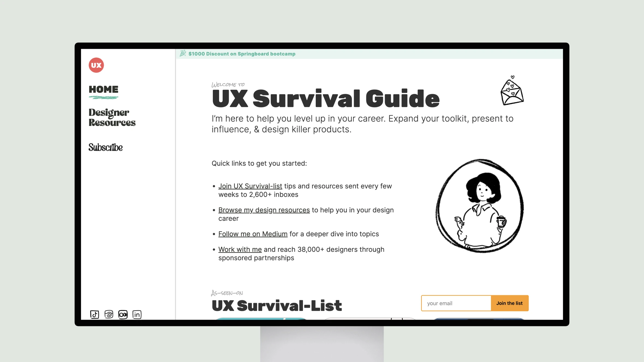This screenshot has width=644, height=362.
Task: Open TikTok social icon link
Action: pyautogui.click(x=94, y=314)
